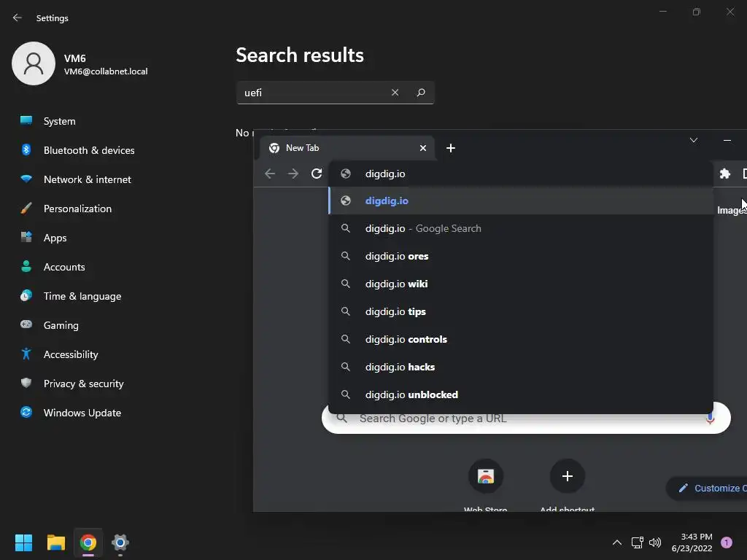Open File Explorer from taskbar

(x=55, y=542)
